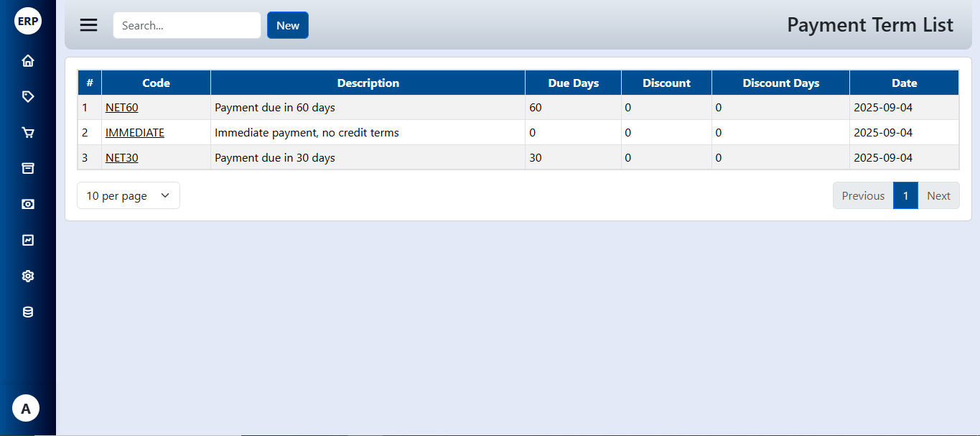Select page 1 in pagination
Image resolution: width=980 pixels, height=436 pixels.
[x=905, y=195]
